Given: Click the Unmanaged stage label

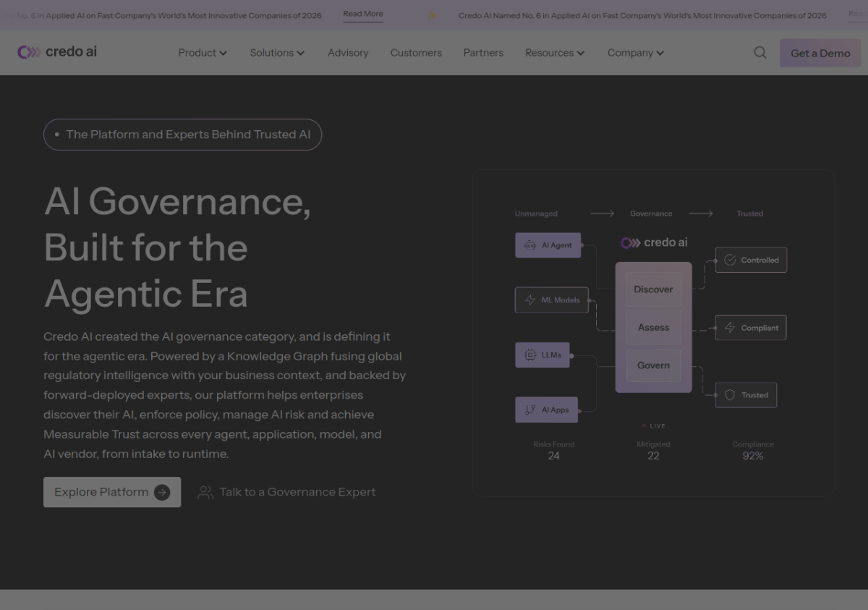Looking at the screenshot, I should point(536,213).
